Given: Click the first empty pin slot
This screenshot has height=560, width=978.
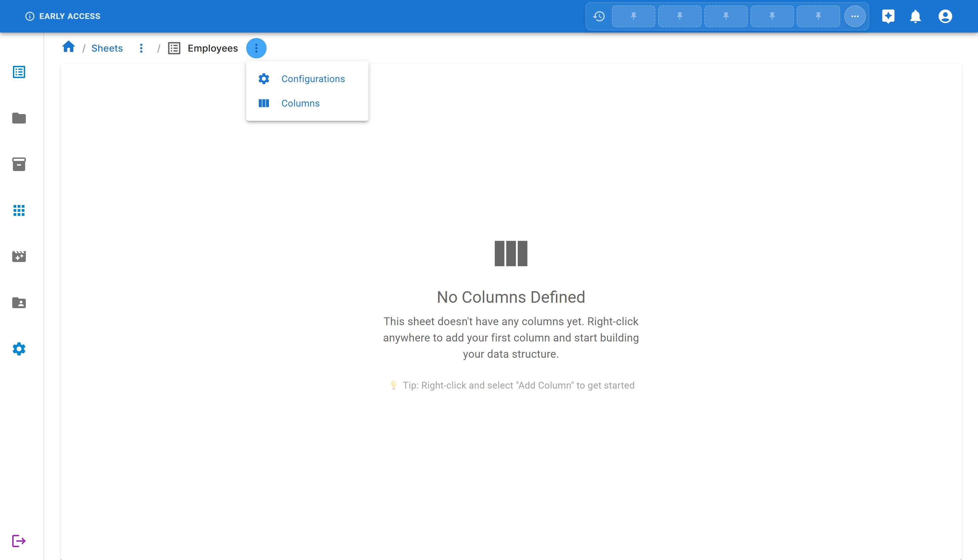Looking at the screenshot, I should pos(633,16).
